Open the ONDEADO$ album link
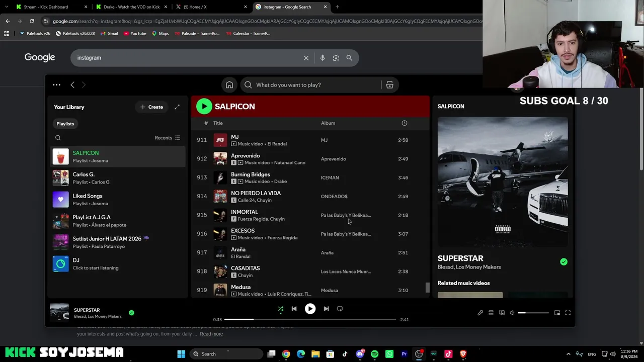The height and width of the screenshot is (362, 644). pos(334,197)
